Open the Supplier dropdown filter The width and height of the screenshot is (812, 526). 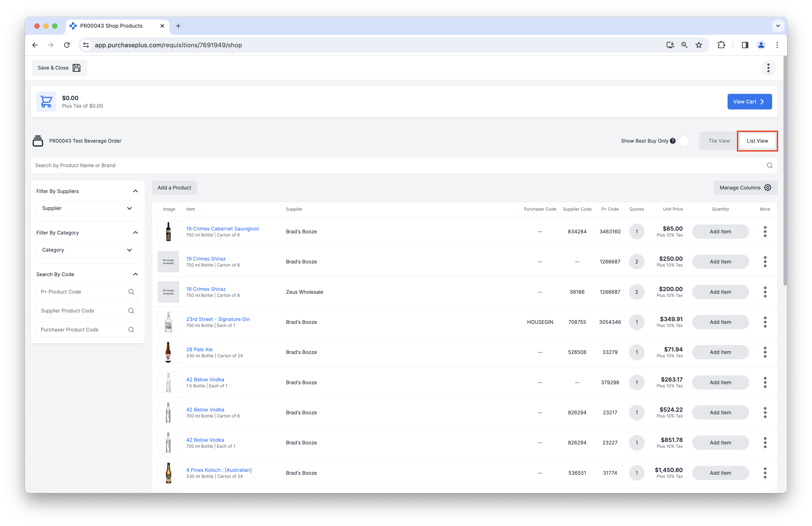click(87, 208)
